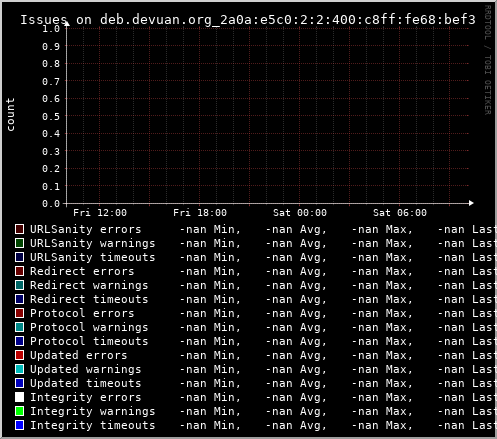Click the Sat 00:00 time axis label
Screen dimensions: 497x439
click(300, 213)
